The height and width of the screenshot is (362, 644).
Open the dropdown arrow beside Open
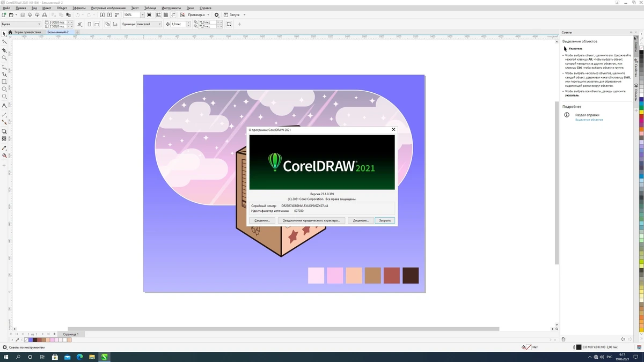point(17,14)
